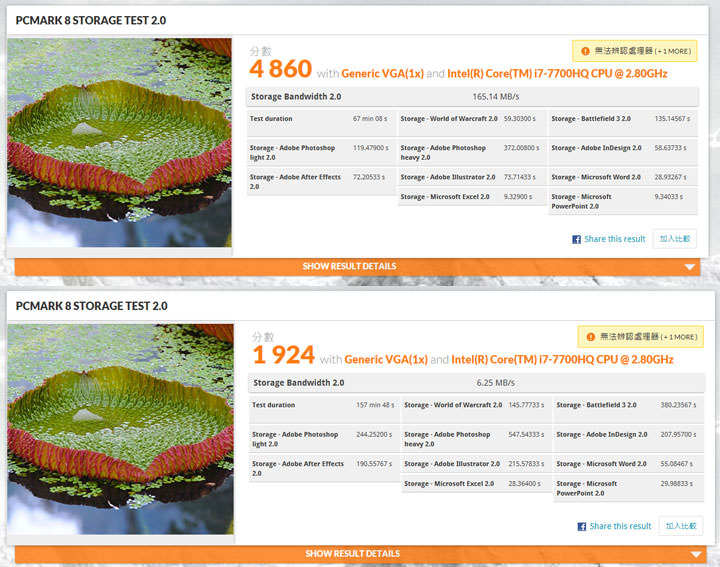This screenshot has width=720, height=567.
Task: Expand details arrow under the 4860 result
Action: [689, 267]
